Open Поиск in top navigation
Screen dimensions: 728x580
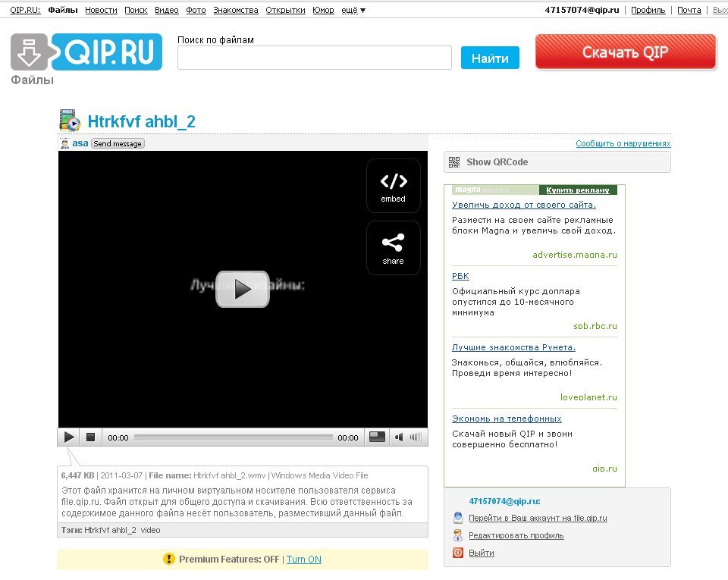(136, 10)
